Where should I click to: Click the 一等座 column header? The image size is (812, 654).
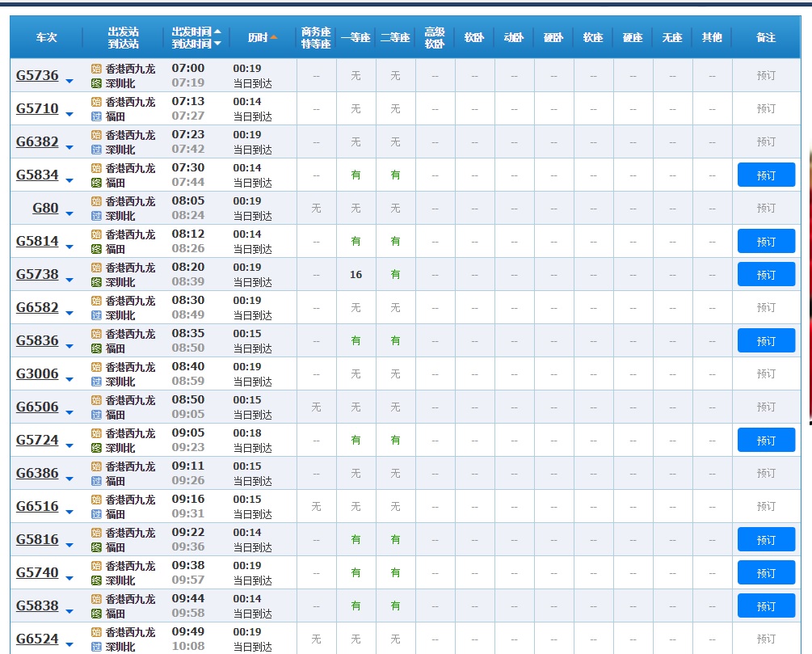[x=356, y=37]
